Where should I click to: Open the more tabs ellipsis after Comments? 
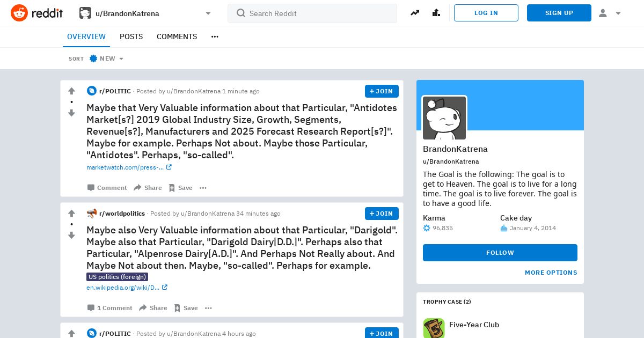click(x=215, y=36)
